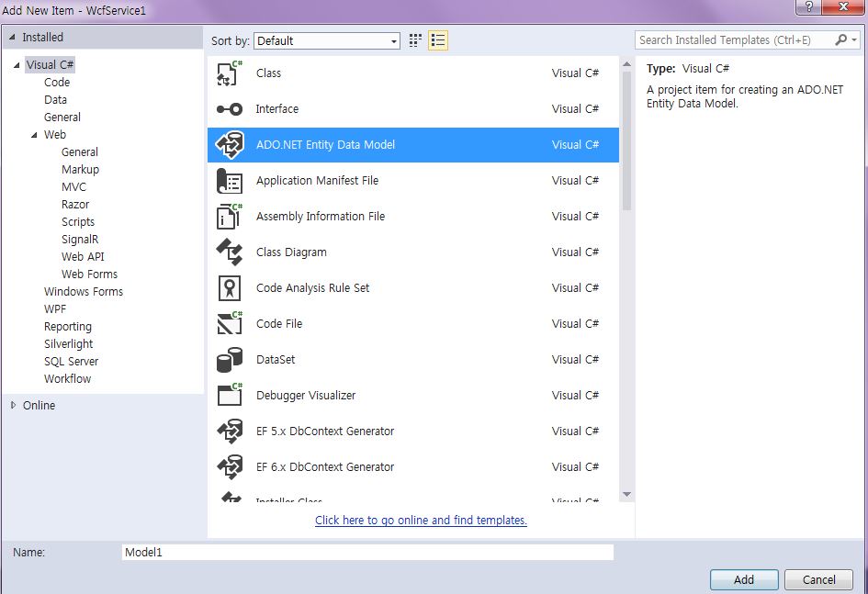Open the Silverlight templates category

[69, 344]
